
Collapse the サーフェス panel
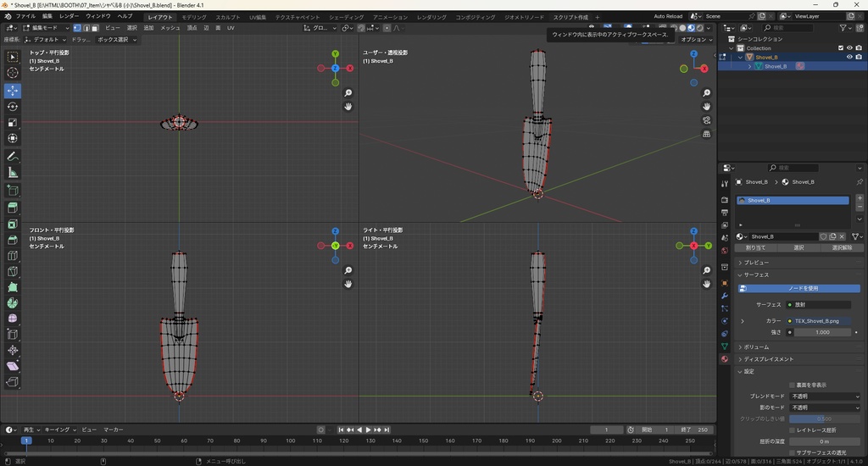pos(755,275)
